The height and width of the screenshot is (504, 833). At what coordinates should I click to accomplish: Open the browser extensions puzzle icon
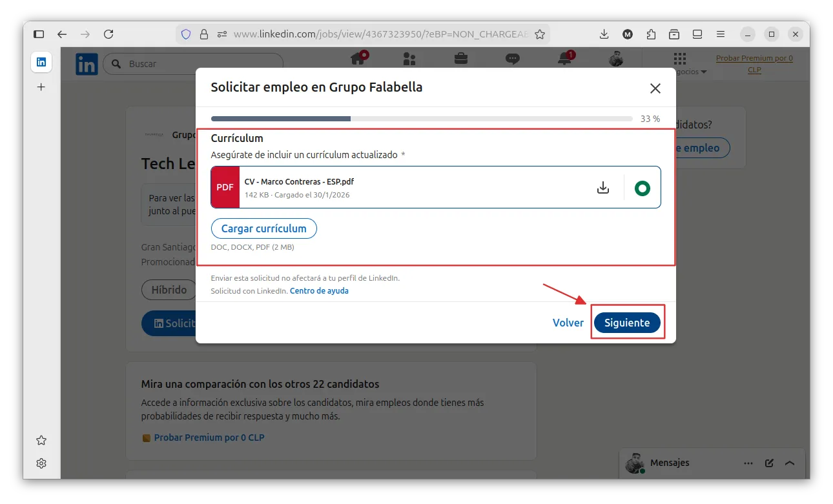(651, 34)
